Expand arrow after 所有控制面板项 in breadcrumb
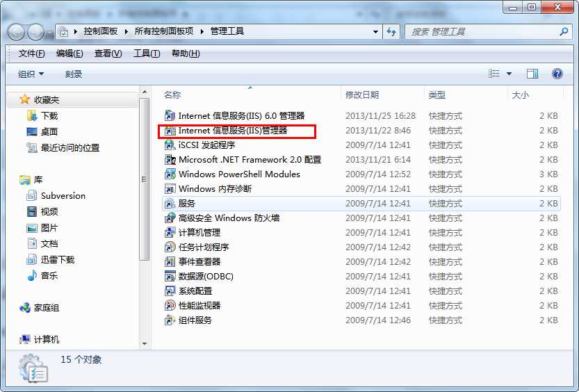This screenshot has height=392, width=579. click(x=202, y=32)
